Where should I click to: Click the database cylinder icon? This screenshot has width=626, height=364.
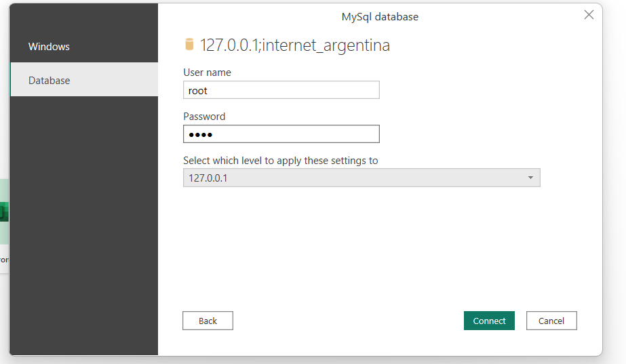tap(189, 44)
